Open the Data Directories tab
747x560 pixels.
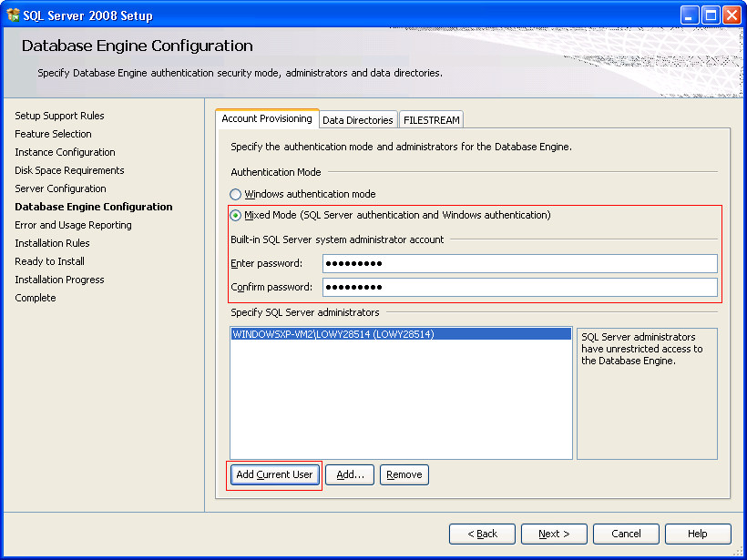pyautogui.click(x=358, y=120)
